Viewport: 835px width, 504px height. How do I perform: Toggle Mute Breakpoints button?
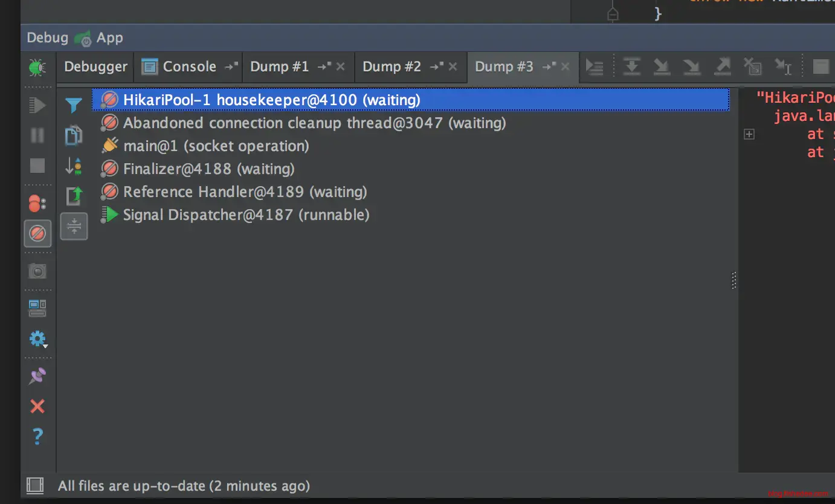pyautogui.click(x=37, y=233)
